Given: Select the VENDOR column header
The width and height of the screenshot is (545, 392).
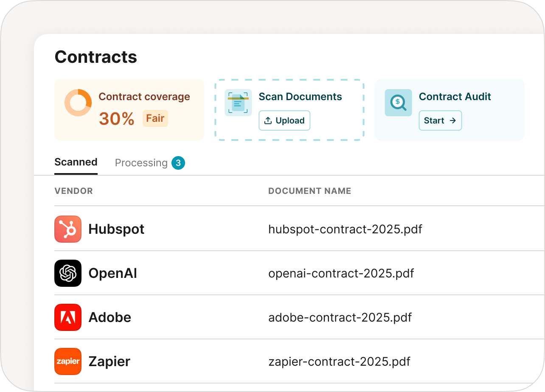Looking at the screenshot, I should (x=73, y=191).
